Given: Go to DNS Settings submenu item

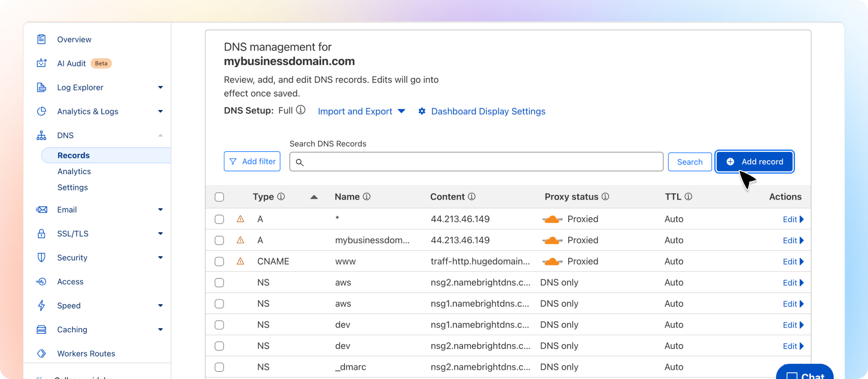Looking at the screenshot, I should [x=73, y=188].
